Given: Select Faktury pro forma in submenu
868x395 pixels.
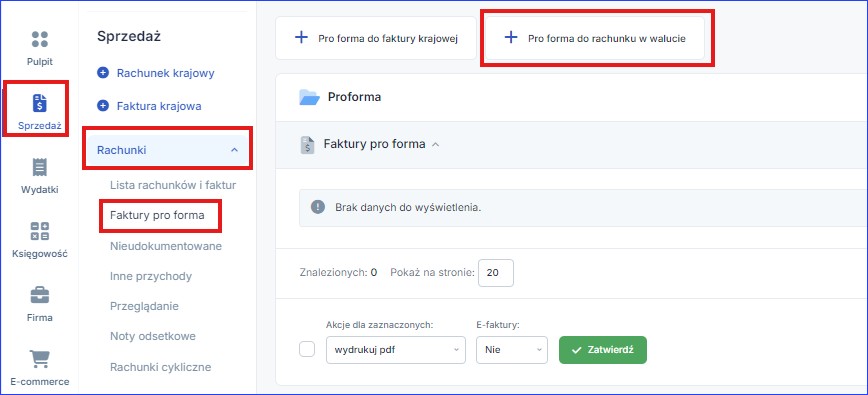Looking at the screenshot, I should (x=157, y=215).
